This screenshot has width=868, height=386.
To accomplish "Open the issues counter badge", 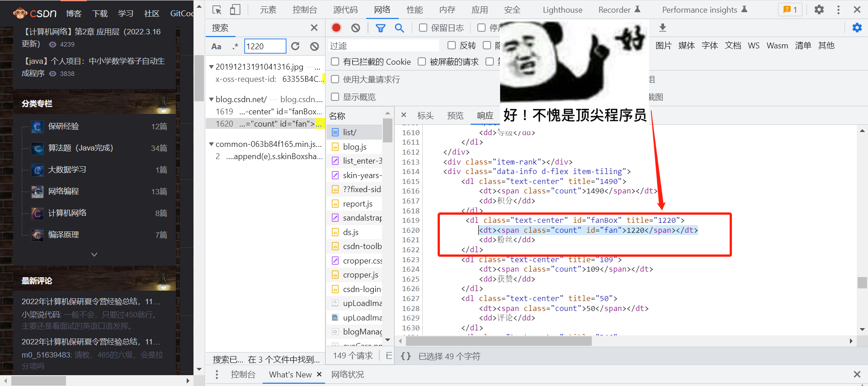I will tap(790, 9).
